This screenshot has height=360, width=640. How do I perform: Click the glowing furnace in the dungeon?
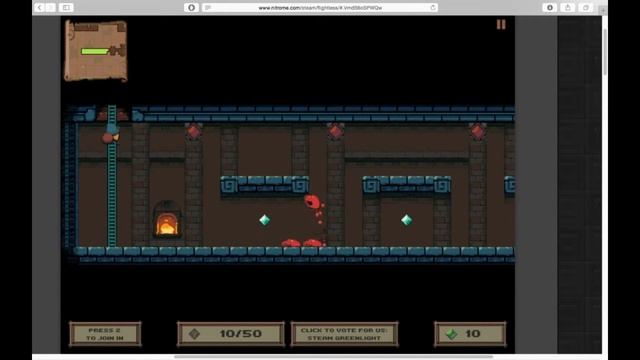[167, 220]
